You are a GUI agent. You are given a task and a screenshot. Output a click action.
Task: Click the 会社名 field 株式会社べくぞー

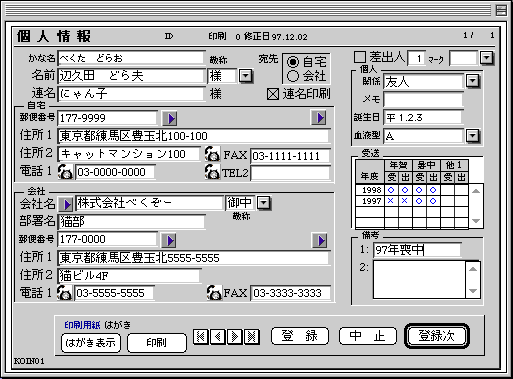[x=149, y=203]
